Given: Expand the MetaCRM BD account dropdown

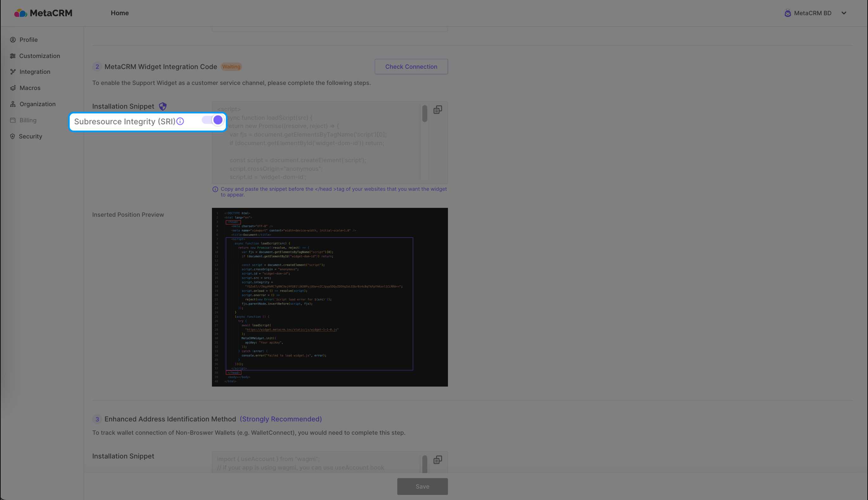Looking at the screenshot, I should coord(844,13).
